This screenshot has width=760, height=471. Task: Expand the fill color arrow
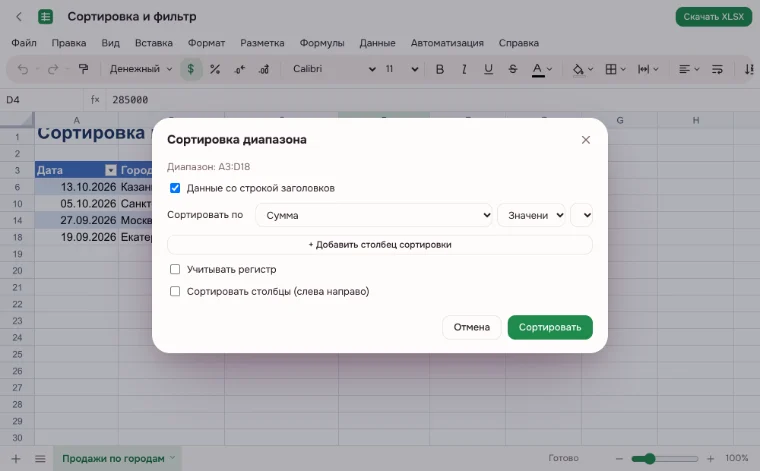click(x=590, y=69)
